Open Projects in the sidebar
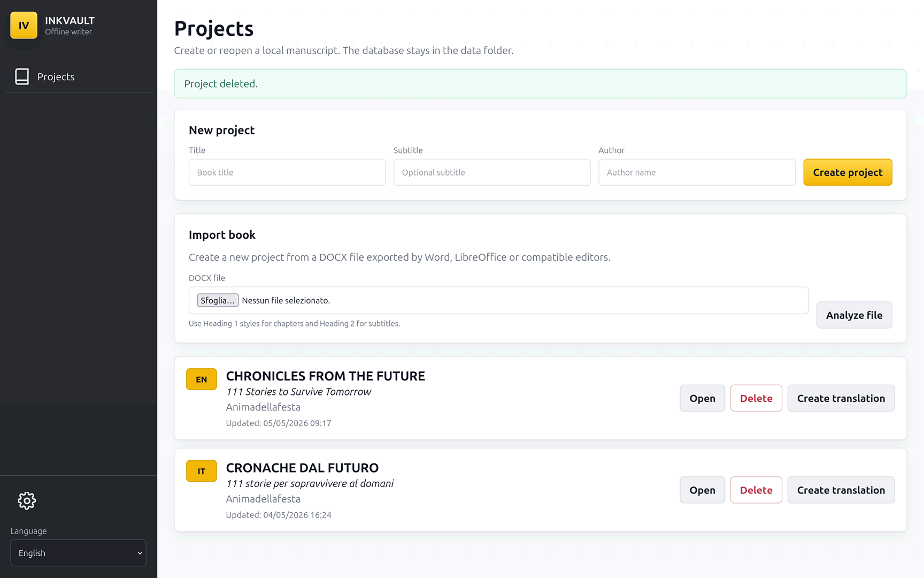This screenshot has height=578, width=924. coord(78,77)
